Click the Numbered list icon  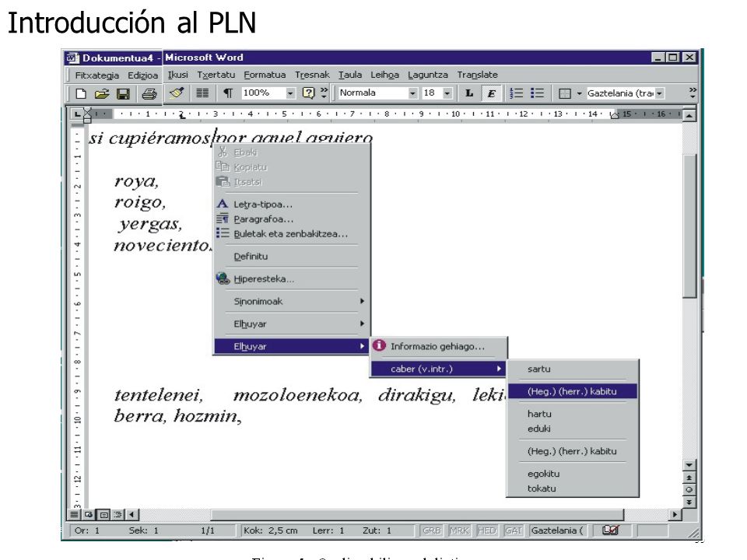(x=516, y=93)
